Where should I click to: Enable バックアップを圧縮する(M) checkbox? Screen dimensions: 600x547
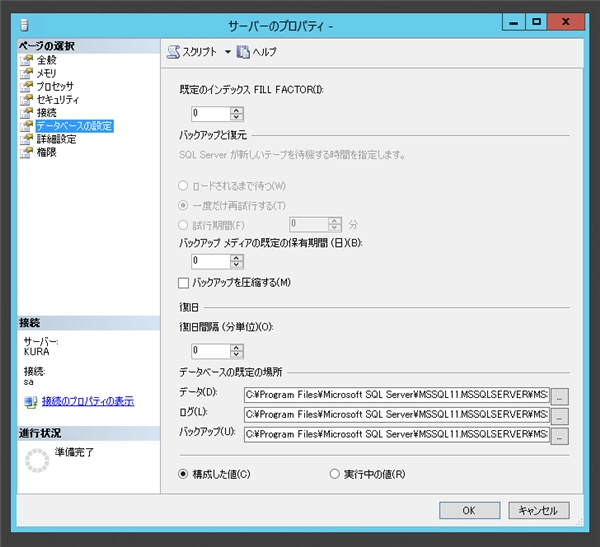tap(184, 283)
